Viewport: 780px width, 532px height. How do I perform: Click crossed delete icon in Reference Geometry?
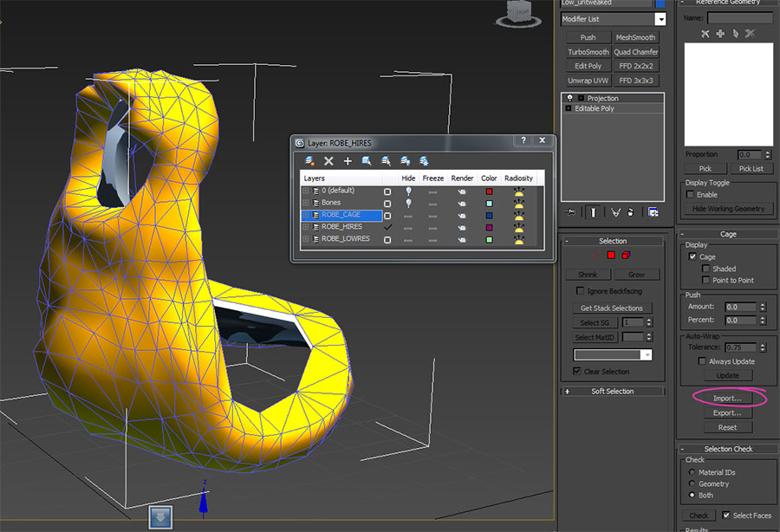751,33
